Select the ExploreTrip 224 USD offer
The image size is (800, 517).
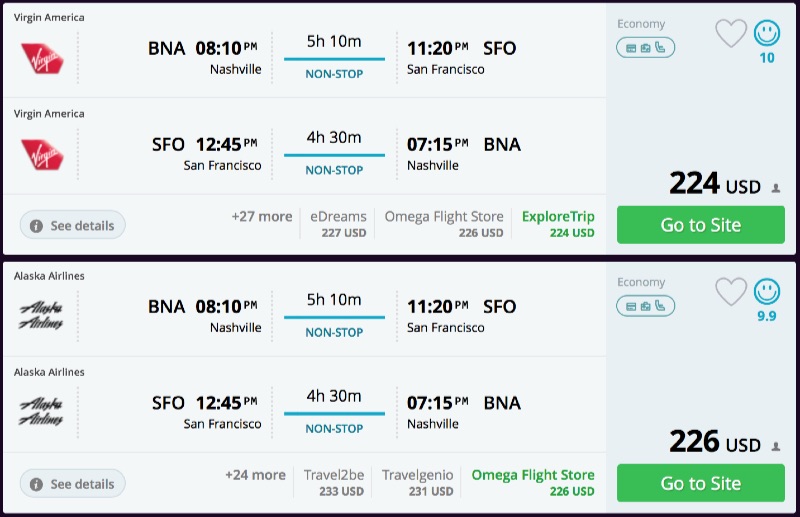[558, 224]
